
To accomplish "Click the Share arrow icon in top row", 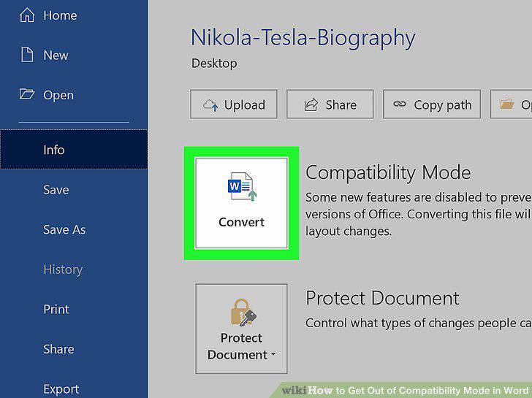I will [x=311, y=104].
